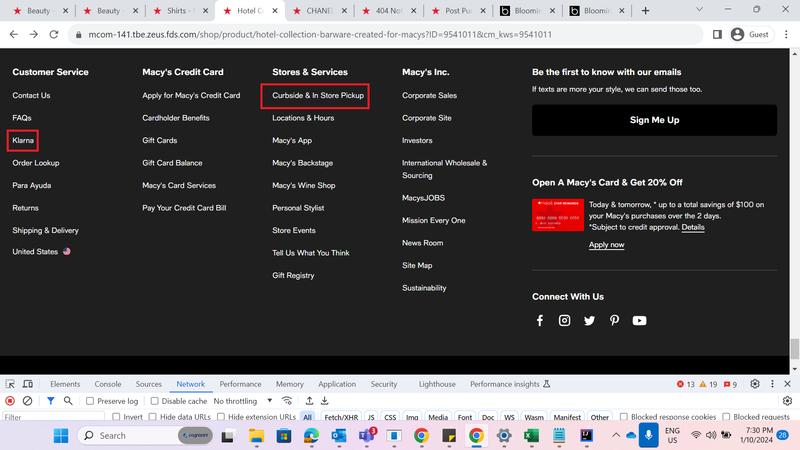
Task: Open Curbside & In Store Pickup link
Action: point(318,95)
